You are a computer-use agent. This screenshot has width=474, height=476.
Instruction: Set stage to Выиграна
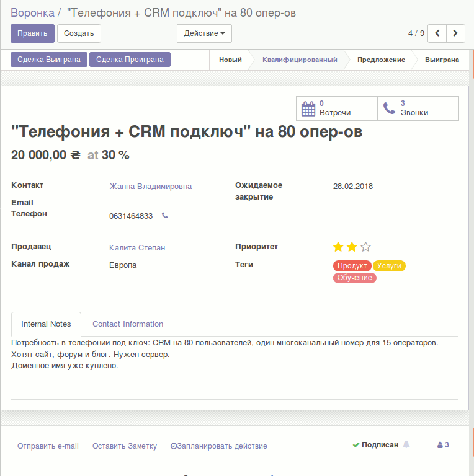pos(442,59)
